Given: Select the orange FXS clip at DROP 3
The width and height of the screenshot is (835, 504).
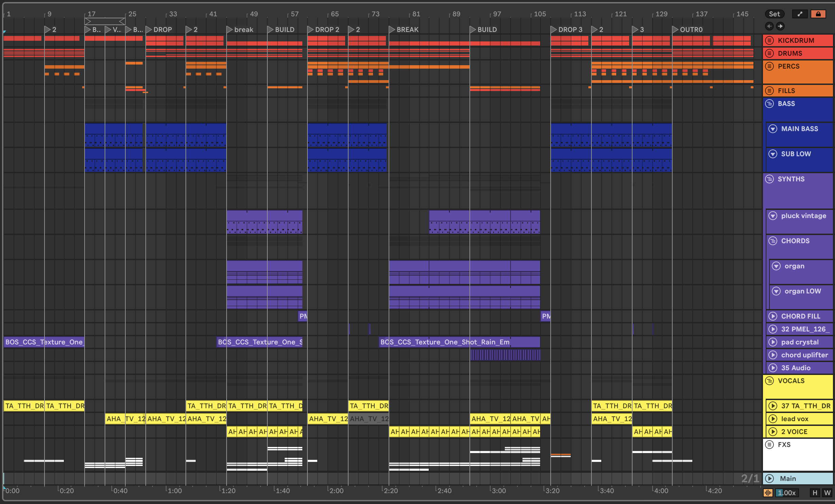Looking at the screenshot, I should coord(561,454).
